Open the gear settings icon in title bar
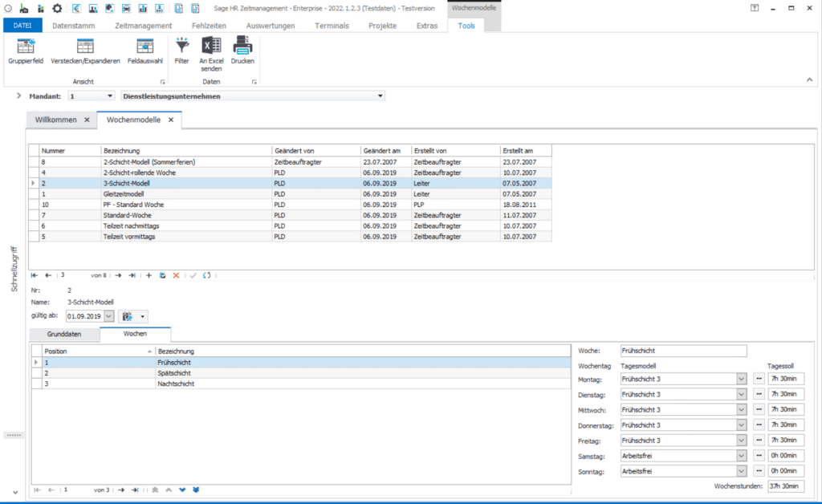This screenshot has height=504, width=822. click(x=57, y=8)
